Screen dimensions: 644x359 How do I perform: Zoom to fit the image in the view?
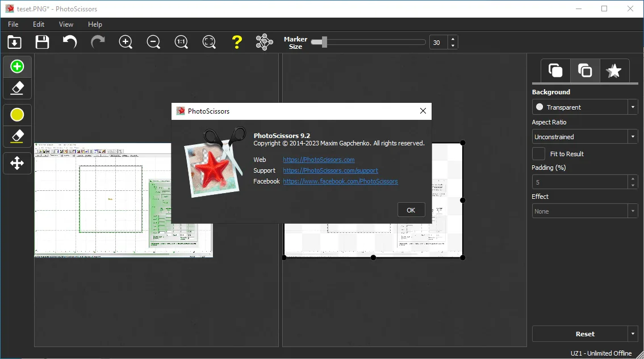[209, 42]
